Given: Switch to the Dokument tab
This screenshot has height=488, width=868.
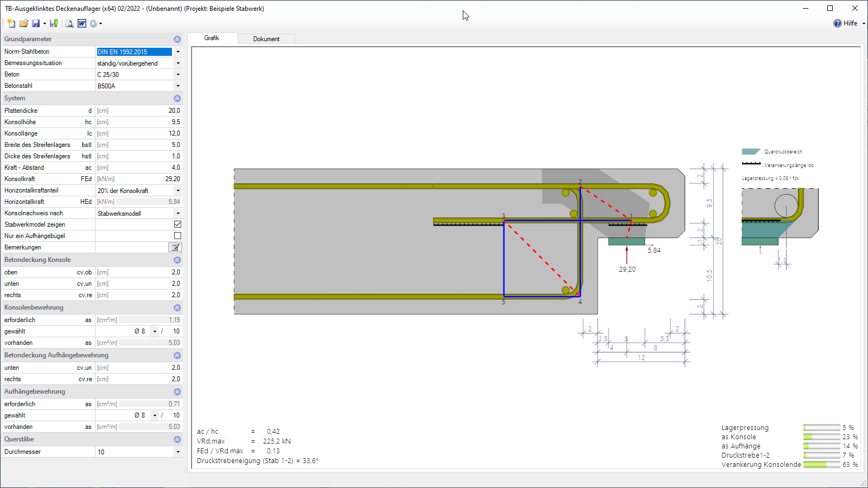Looking at the screenshot, I should [x=266, y=39].
